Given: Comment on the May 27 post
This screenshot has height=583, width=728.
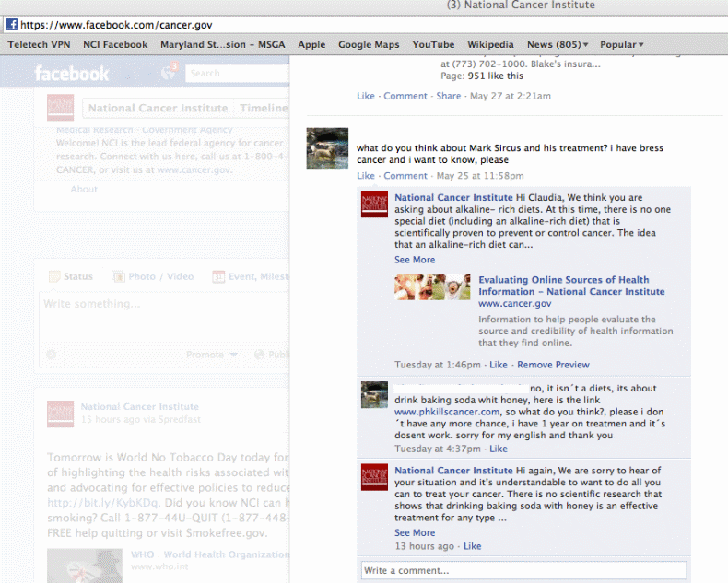Looking at the screenshot, I should pyautogui.click(x=405, y=96).
